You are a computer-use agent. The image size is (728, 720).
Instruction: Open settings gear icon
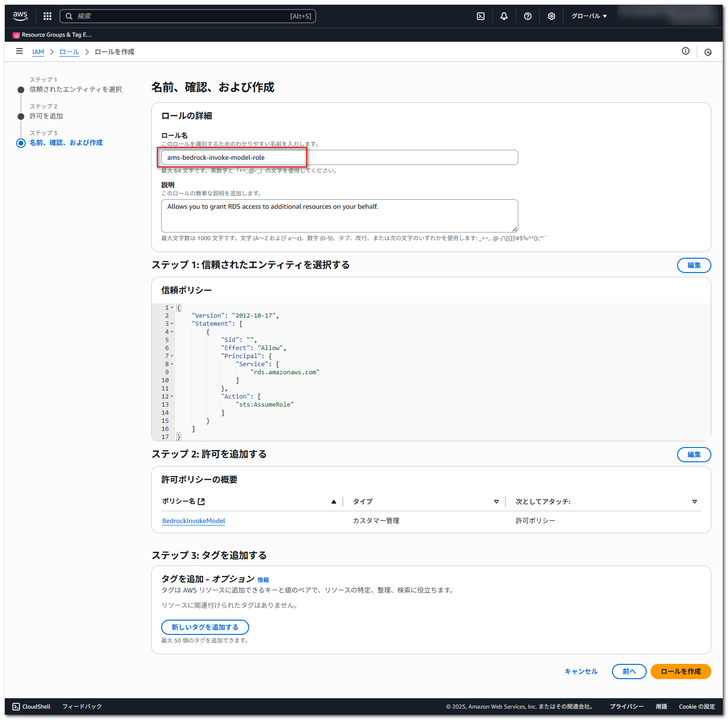(x=552, y=16)
